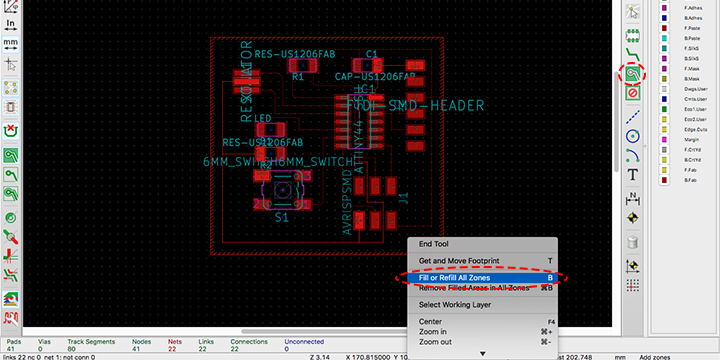Select the F.Fab layer name
The image size is (720, 360).
(690, 170)
